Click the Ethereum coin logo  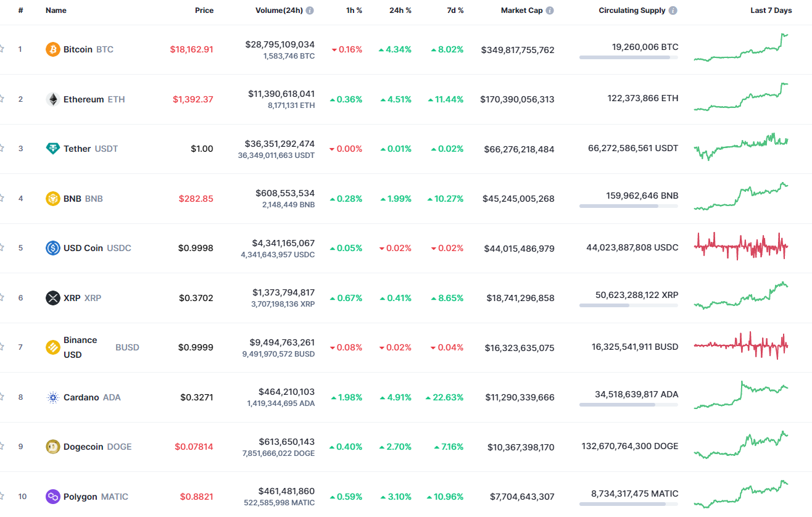(52, 99)
